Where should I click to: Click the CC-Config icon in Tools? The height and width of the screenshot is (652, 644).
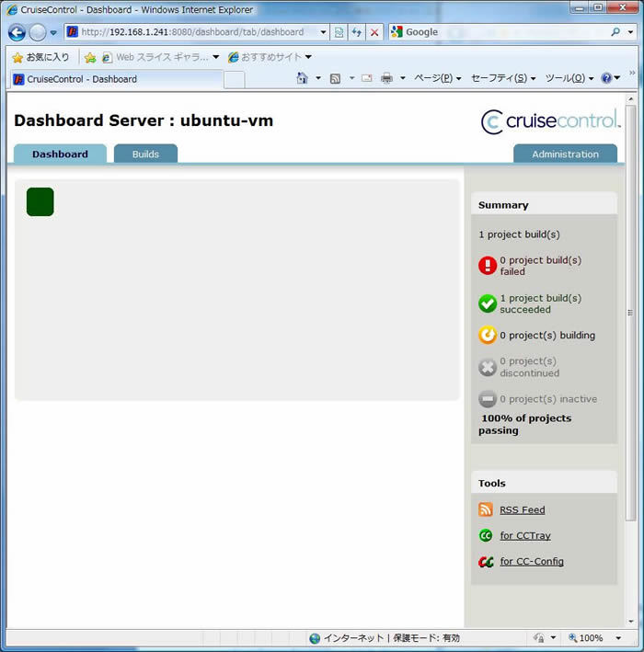click(x=486, y=561)
